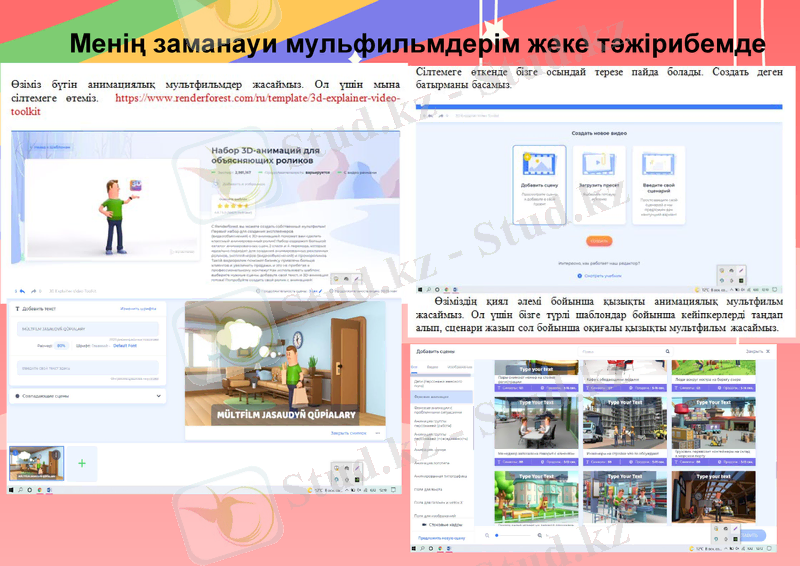Open Chrome in the Добавить сцены taskbar
800x566 pixels.
440,549
